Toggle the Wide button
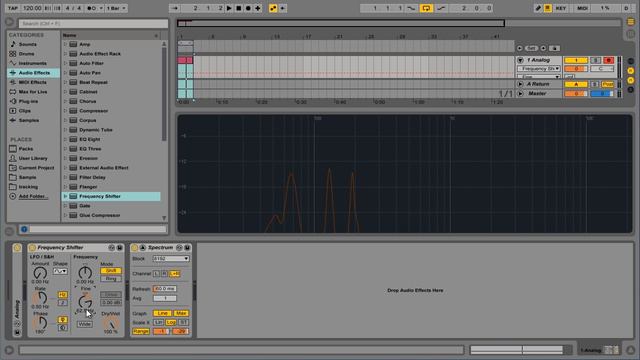The height and width of the screenshot is (360, 640). [84, 324]
